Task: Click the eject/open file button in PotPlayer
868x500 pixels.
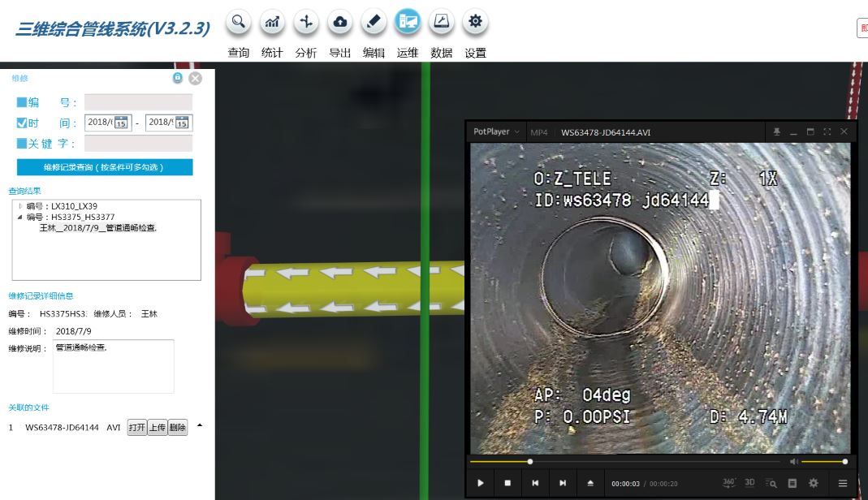Action: [x=590, y=483]
